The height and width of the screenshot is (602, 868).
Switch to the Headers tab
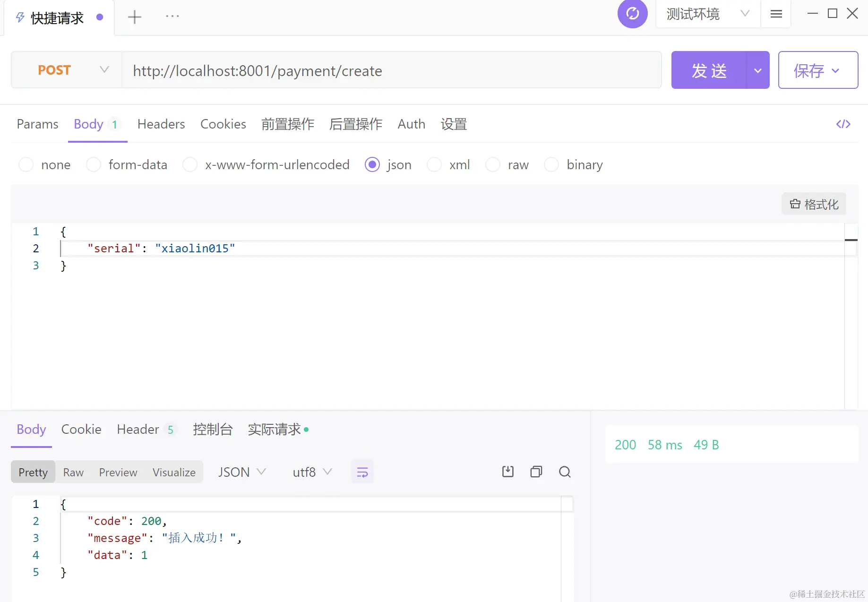(x=161, y=124)
